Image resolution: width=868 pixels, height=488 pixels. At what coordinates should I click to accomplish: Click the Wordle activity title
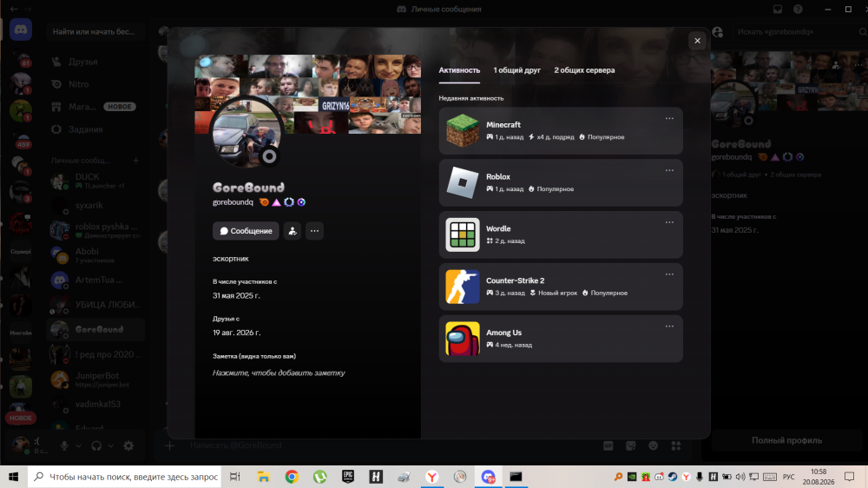(498, 228)
